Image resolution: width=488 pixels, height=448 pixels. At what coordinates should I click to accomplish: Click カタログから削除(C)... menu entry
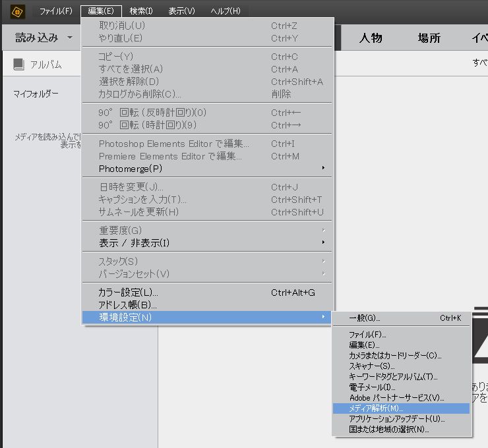[207, 94]
